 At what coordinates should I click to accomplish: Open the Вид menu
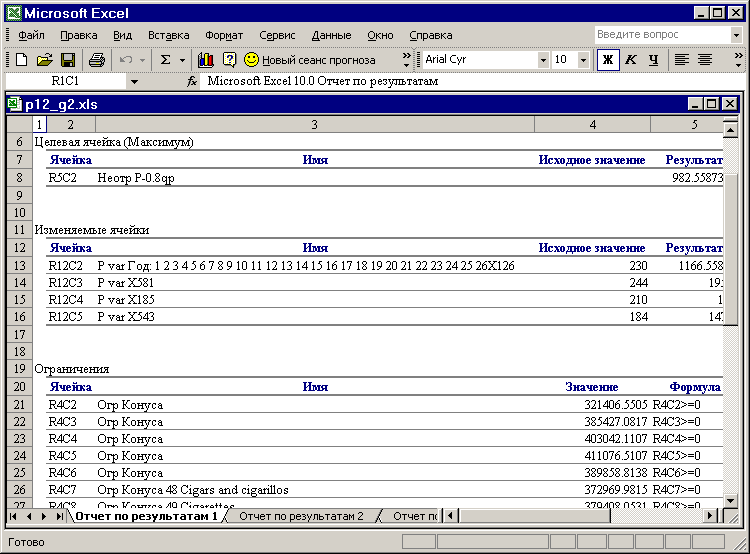pos(122,35)
